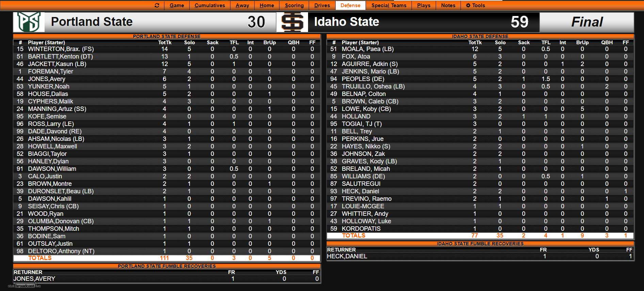Select the active Defense tab
This screenshot has width=644, height=291.
(x=350, y=5)
